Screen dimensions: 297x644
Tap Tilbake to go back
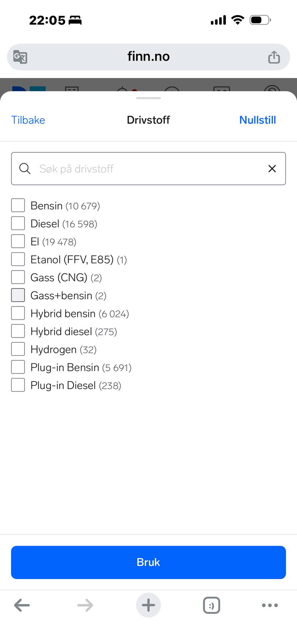[x=28, y=120]
